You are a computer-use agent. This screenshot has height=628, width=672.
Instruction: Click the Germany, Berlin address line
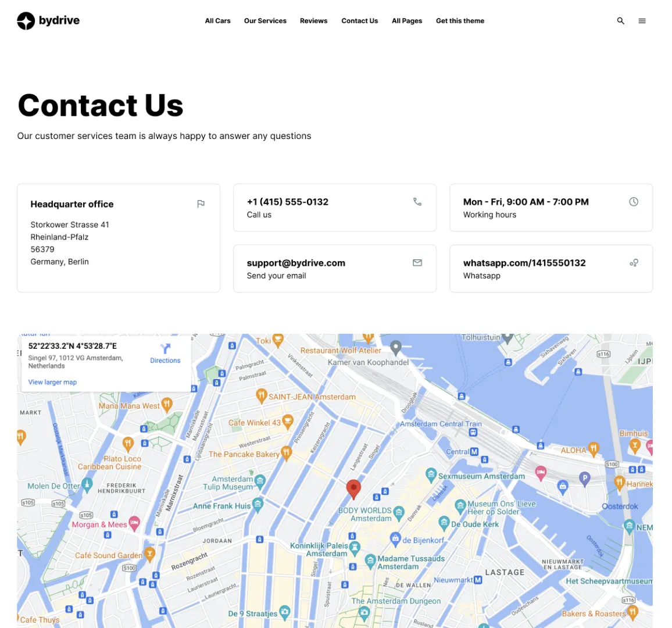point(59,262)
